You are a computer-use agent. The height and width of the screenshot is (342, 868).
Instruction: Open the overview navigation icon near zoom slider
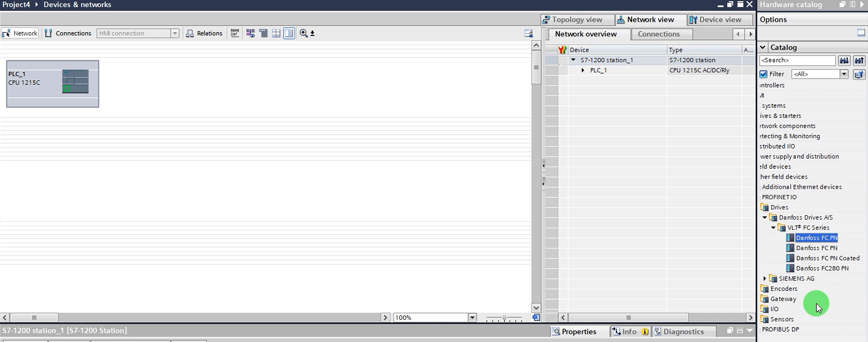[536, 317]
